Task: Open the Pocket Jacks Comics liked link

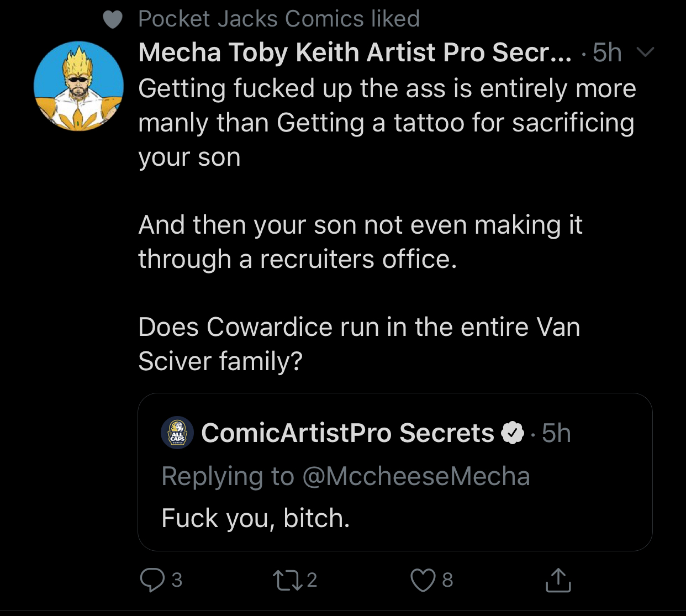Action: (x=279, y=19)
